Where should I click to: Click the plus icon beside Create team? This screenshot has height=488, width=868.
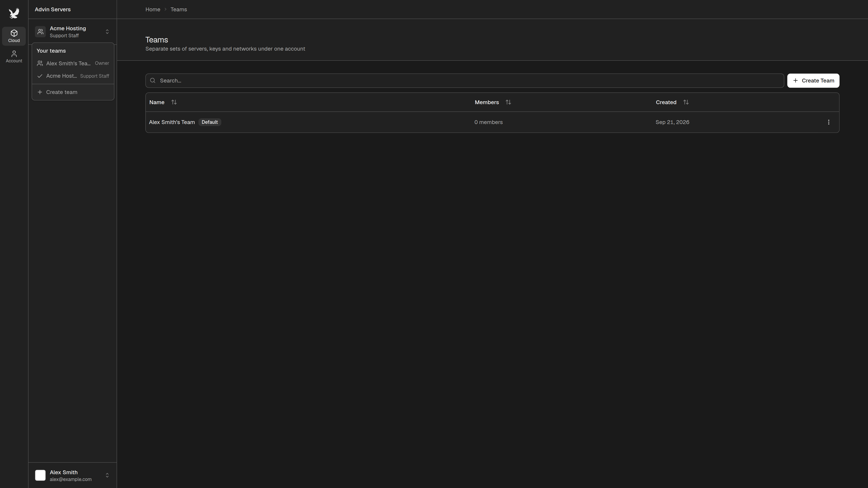40,92
